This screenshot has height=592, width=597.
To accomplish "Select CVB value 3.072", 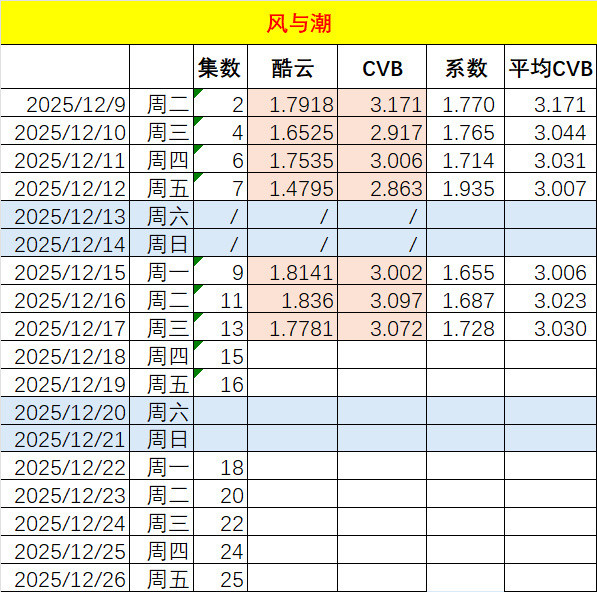I will coord(382,327).
